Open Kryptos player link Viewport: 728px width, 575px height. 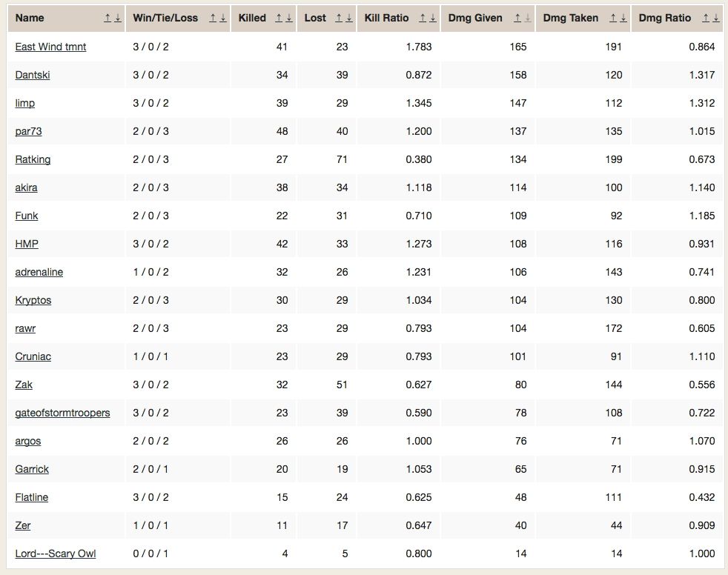[x=33, y=300]
